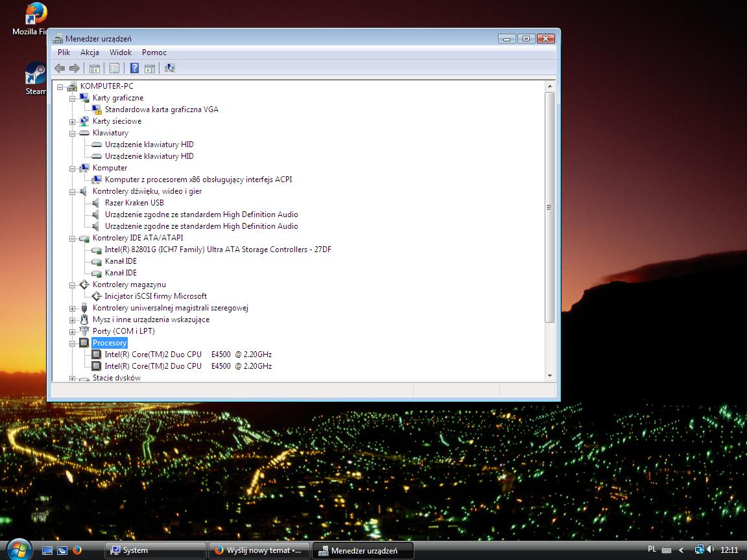Launch Firefox from quick launch bar
This screenshot has width=747, height=560.
point(77,550)
